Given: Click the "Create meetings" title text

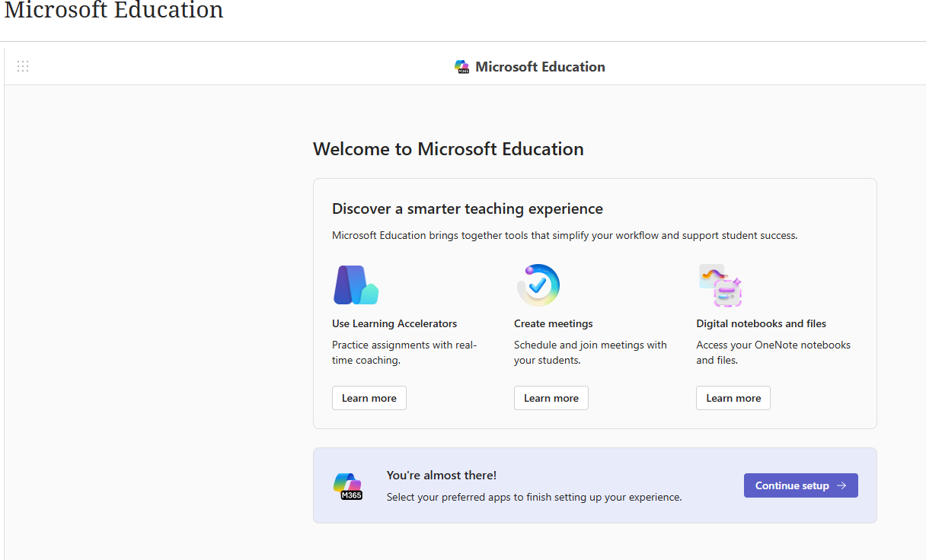Looking at the screenshot, I should [x=553, y=323].
